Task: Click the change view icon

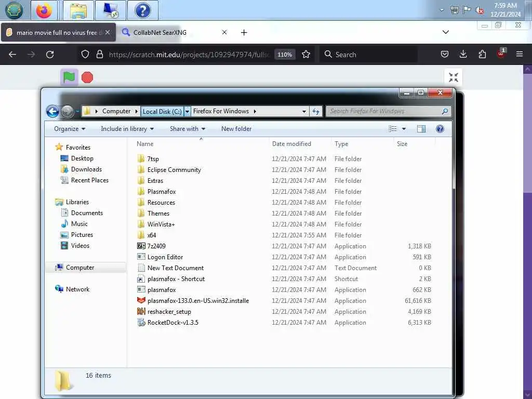Action: pos(393,129)
